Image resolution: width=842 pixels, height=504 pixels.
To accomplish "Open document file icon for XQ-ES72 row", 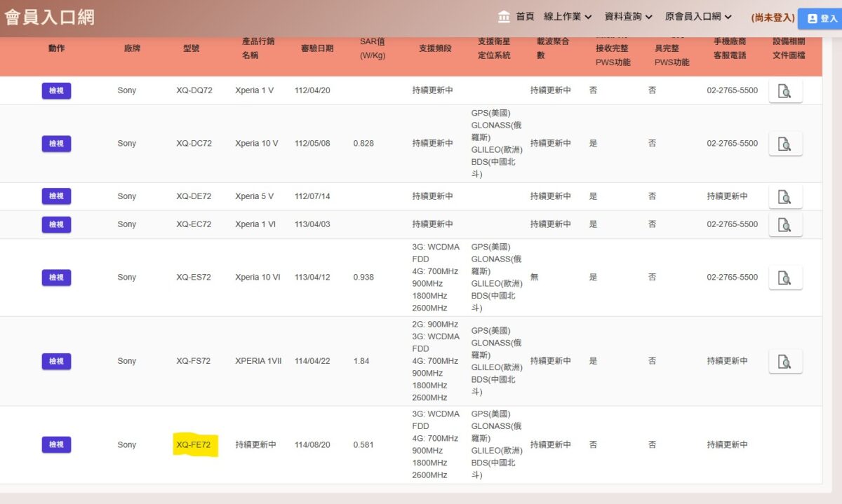I will click(x=785, y=278).
